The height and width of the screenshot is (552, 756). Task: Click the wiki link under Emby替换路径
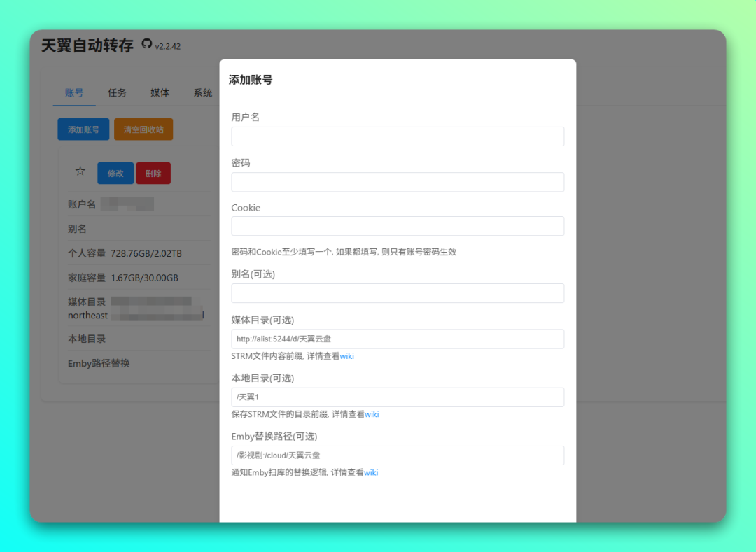pos(371,472)
